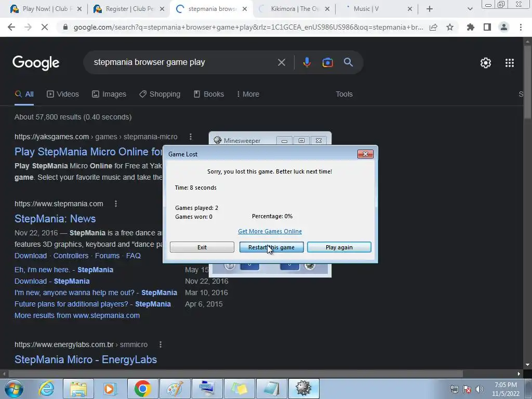Open Windows Media Player from taskbar
This screenshot has height=399, width=532.
point(110,389)
